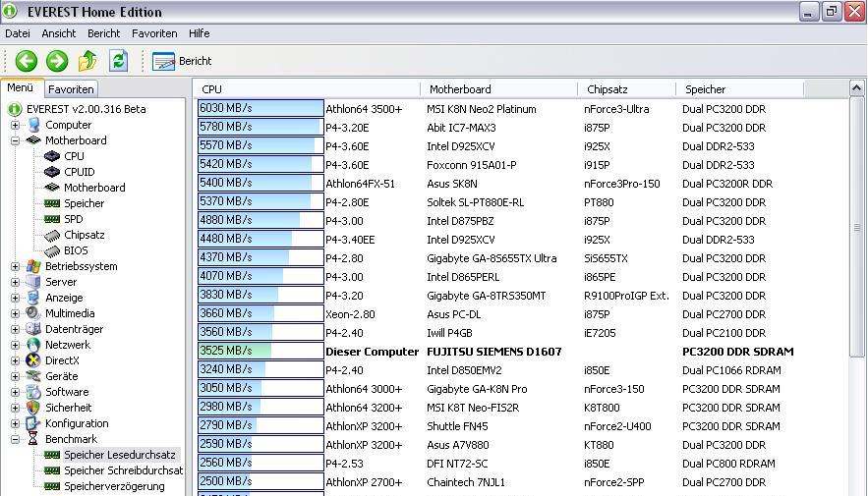868x496 pixels.
Task: Expand the Computer tree node
Action: pos(16,126)
